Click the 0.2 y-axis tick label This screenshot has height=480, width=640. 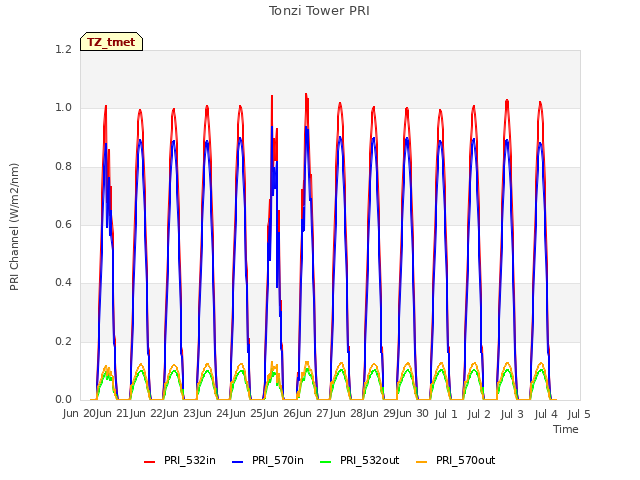point(63,341)
